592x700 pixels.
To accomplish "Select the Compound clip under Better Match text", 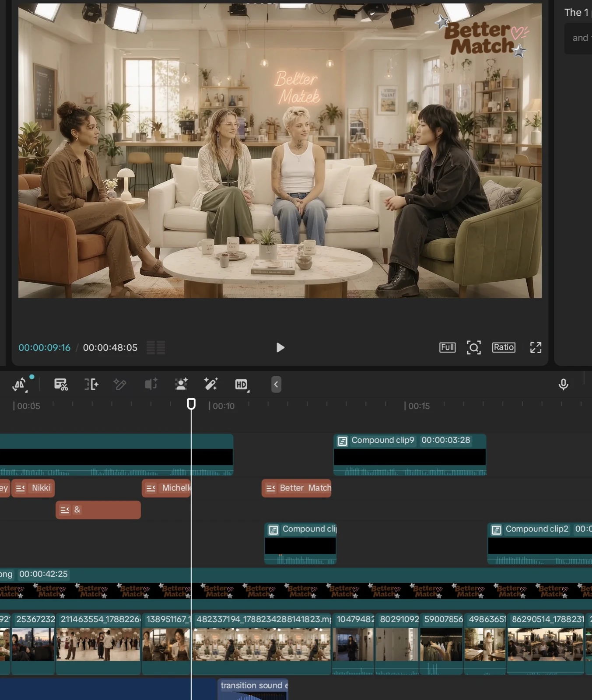I will coord(300,543).
